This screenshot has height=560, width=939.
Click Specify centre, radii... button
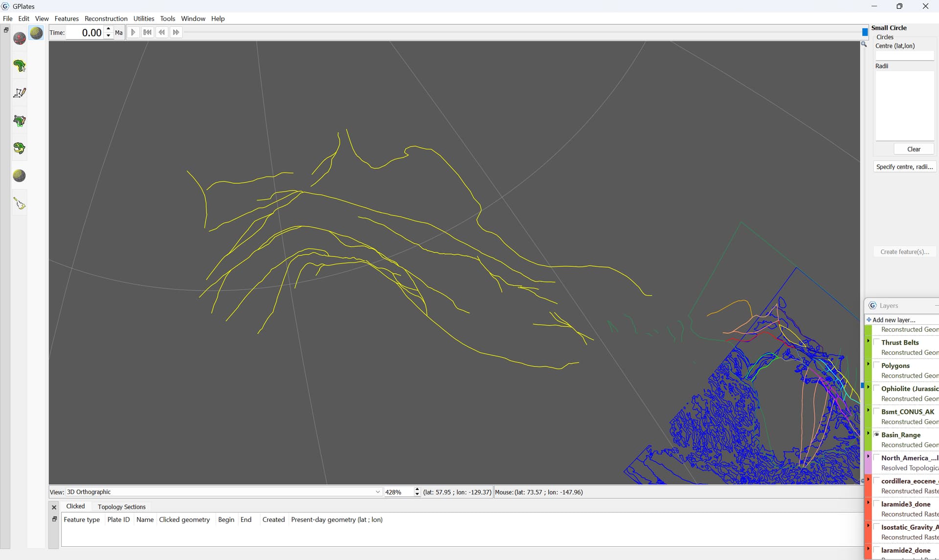pyautogui.click(x=905, y=167)
